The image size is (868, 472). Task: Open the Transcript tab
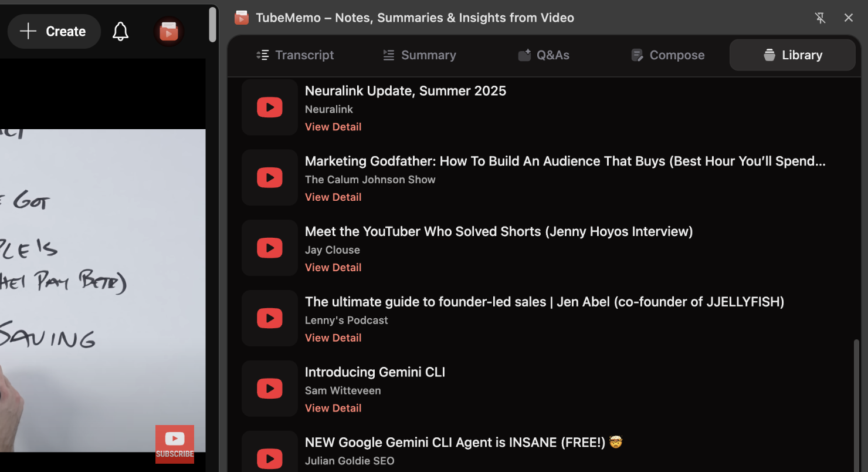coord(295,55)
